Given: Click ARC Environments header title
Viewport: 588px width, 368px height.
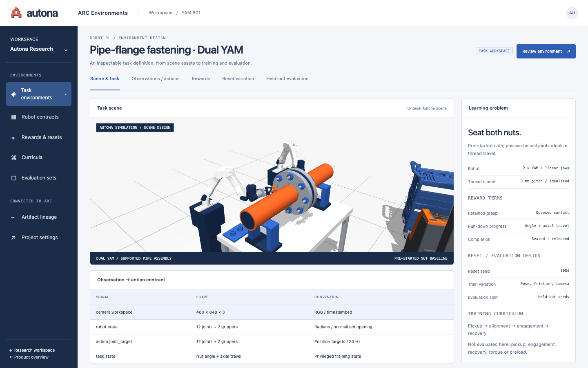Looking at the screenshot, I should tap(103, 13).
